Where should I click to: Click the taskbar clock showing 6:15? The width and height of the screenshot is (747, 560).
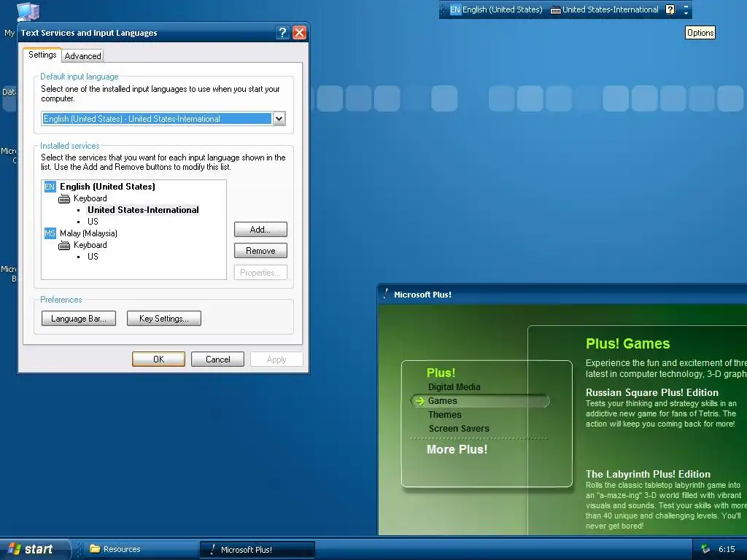coord(727,549)
